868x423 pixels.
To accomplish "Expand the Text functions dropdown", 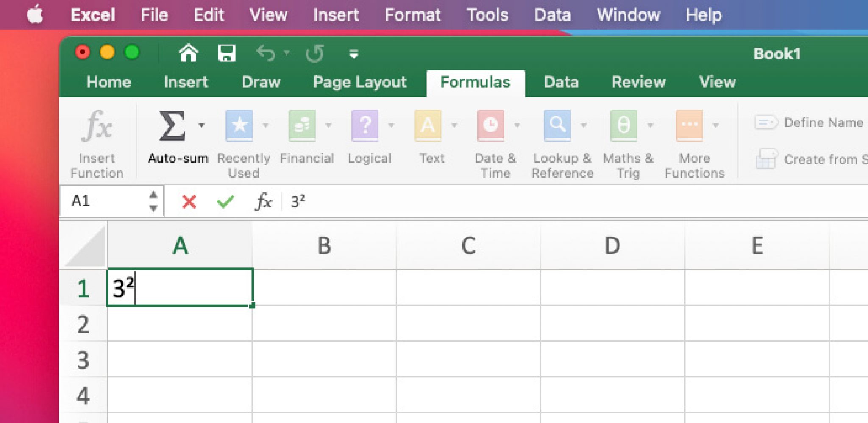I will (x=453, y=126).
